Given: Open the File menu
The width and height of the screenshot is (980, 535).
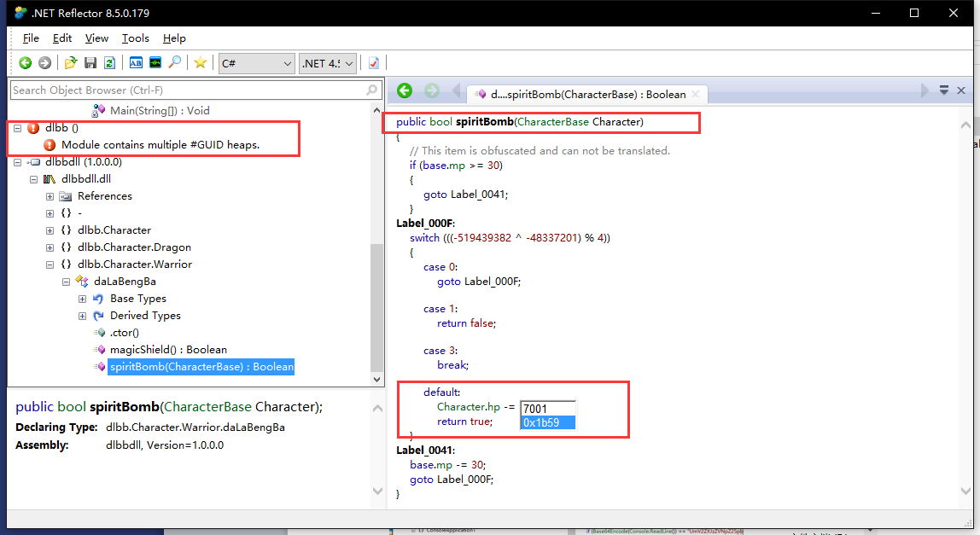Looking at the screenshot, I should point(31,38).
